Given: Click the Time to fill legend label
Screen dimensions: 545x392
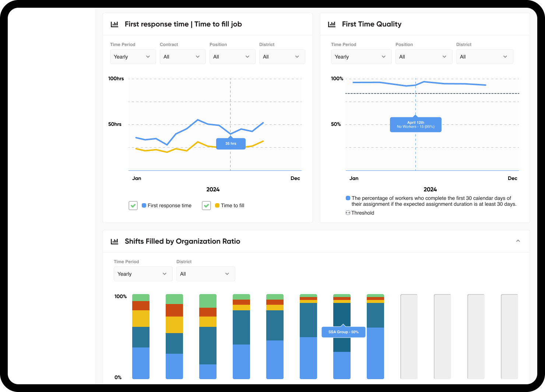Looking at the screenshot, I should click(233, 205).
